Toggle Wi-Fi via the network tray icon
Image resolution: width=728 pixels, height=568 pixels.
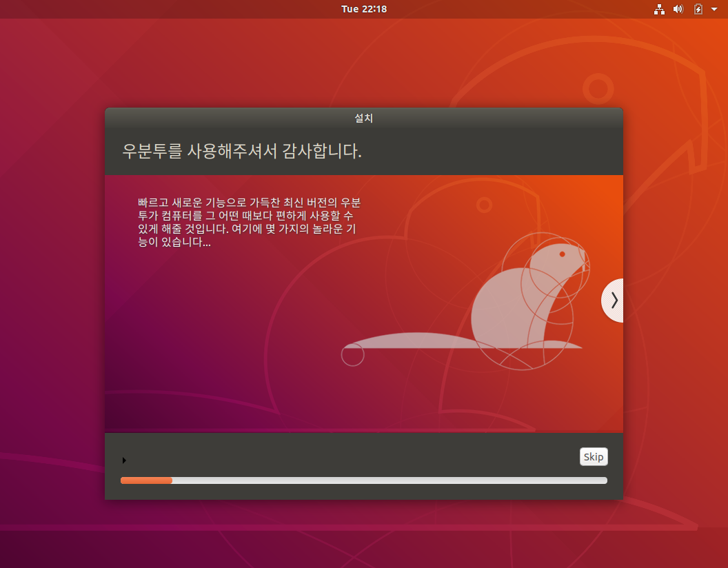[659, 9]
